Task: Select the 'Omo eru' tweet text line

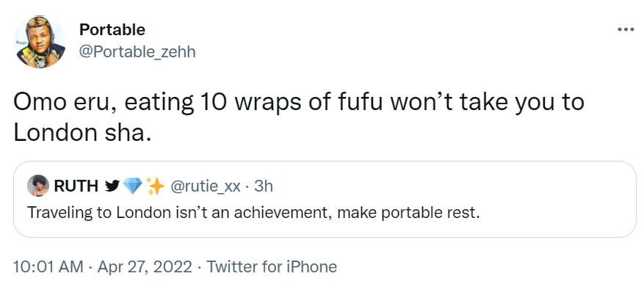Action: (x=299, y=102)
